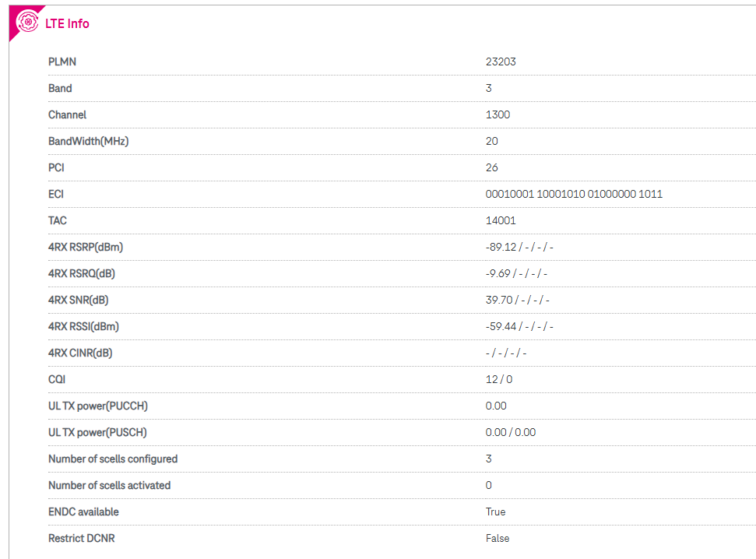Click the LTE Info heading text
Viewport: 756px width, 559px height.
(x=67, y=23)
